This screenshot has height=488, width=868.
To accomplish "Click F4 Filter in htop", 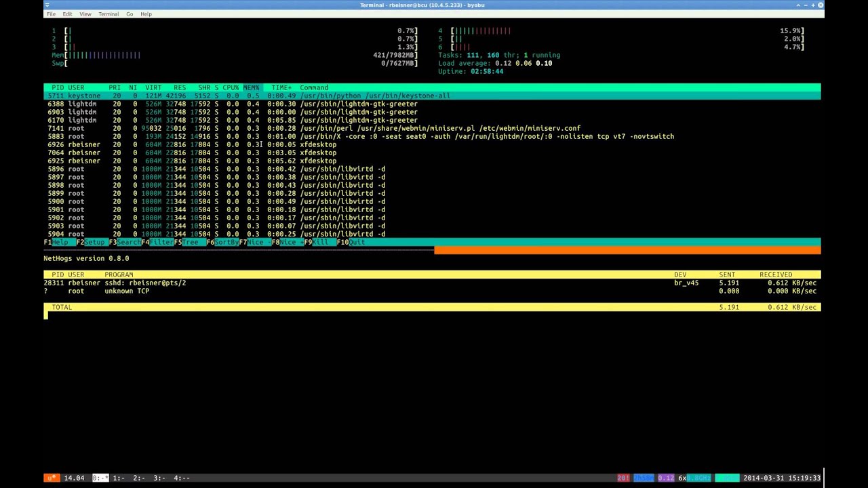I will click(157, 242).
